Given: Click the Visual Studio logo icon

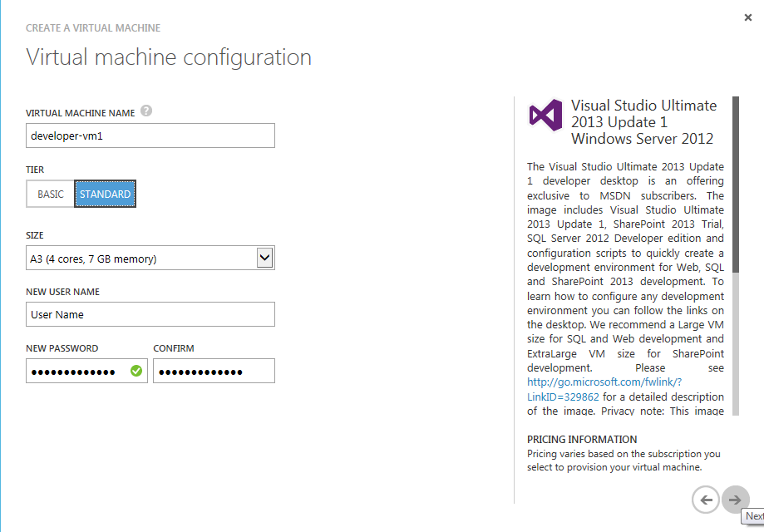Looking at the screenshot, I should pyautogui.click(x=545, y=115).
